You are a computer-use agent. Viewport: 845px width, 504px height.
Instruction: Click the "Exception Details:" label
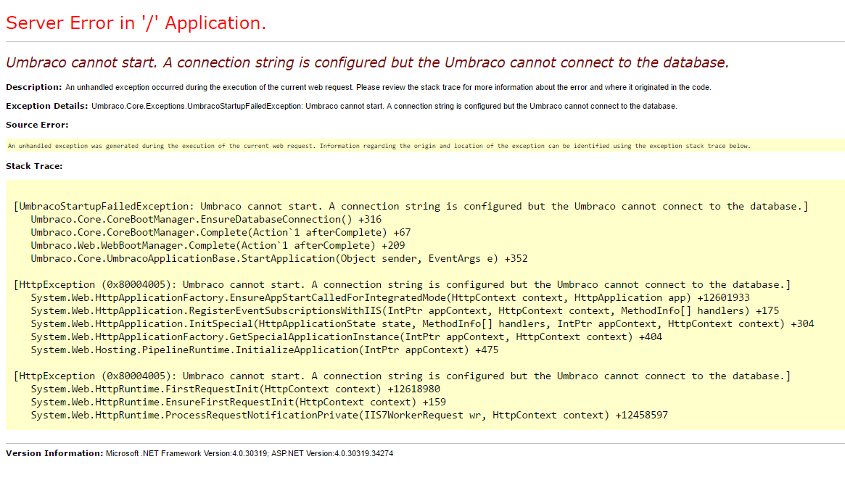point(47,106)
